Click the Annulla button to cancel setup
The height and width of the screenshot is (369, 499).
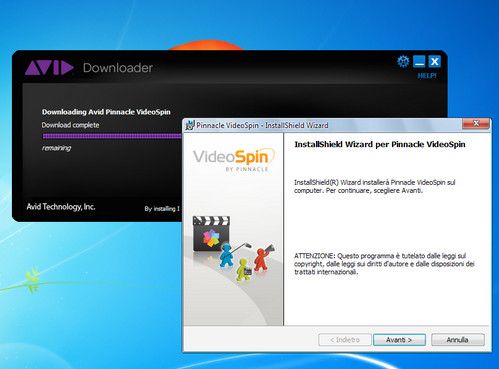(x=457, y=340)
